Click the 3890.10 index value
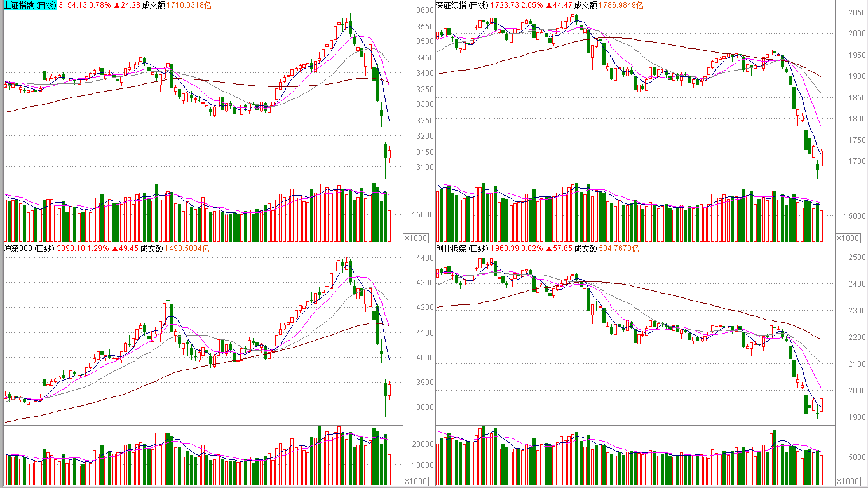Image resolution: width=868 pixels, height=488 pixels. pyautogui.click(x=70, y=248)
